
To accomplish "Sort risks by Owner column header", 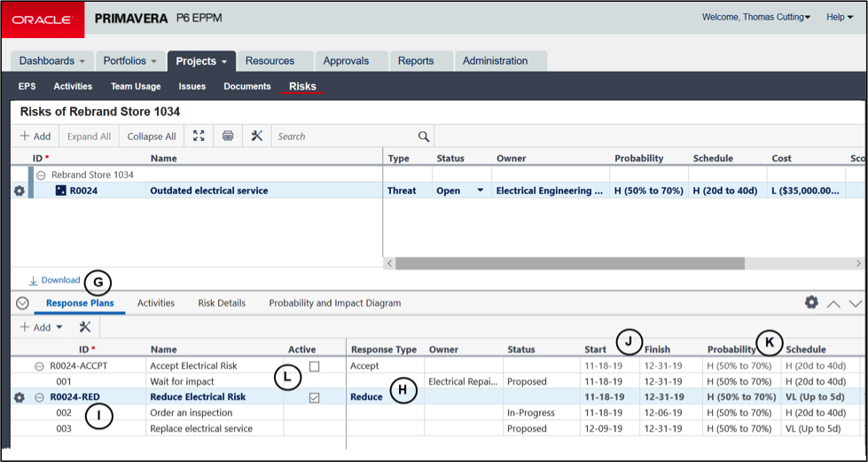I will tap(511, 159).
